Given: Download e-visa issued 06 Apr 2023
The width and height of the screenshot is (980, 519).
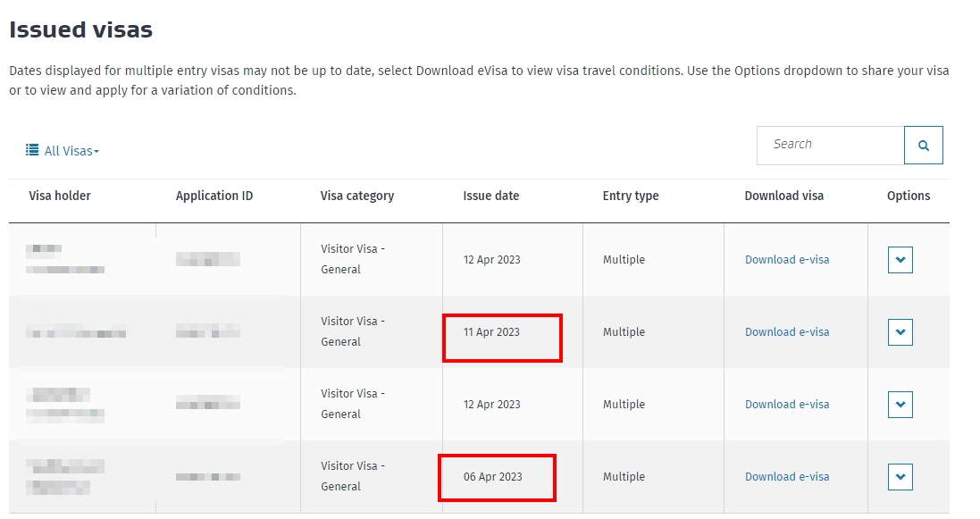Looking at the screenshot, I should (x=787, y=476).
